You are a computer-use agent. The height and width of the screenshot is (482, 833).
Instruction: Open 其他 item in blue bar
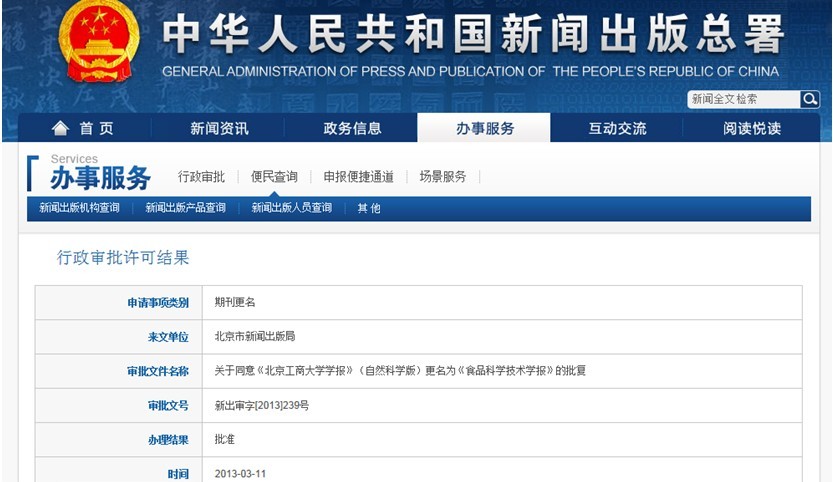point(369,208)
